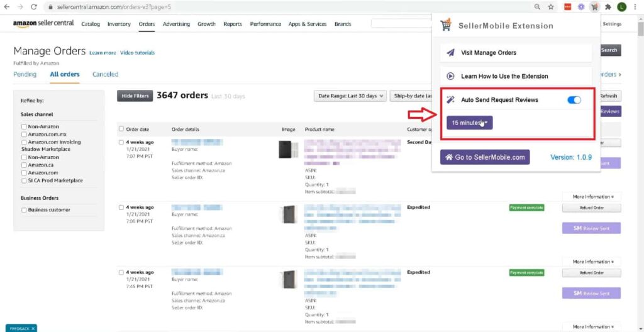
Task: Click the browser address bar URL
Action: 113,7
